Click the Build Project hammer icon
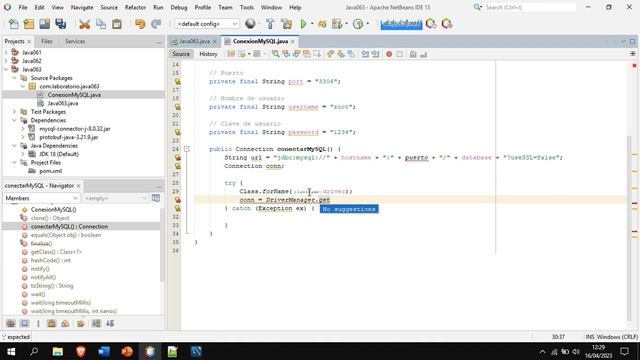640x360 pixels. [x=270, y=24]
